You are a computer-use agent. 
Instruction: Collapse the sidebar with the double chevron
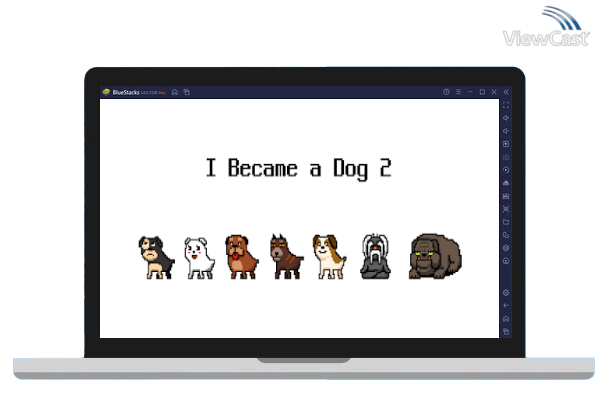pyautogui.click(x=506, y=92)
